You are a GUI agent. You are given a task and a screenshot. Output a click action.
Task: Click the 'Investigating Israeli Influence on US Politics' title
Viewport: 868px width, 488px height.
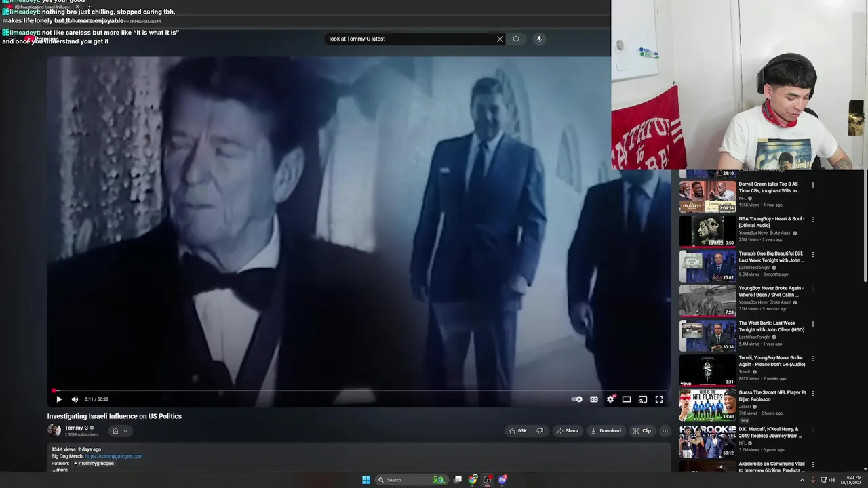pos(115,416)
